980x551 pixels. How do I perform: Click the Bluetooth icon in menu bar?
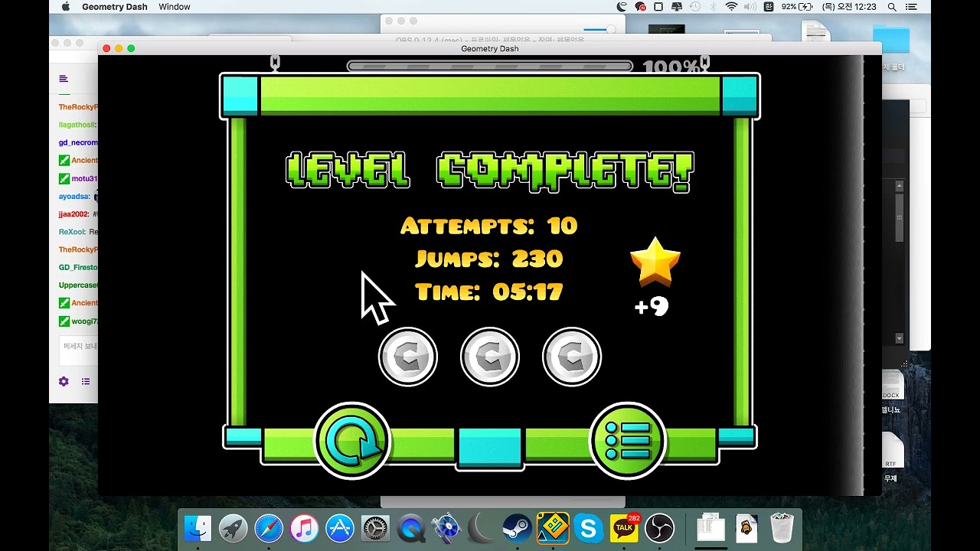click(x=714, y=7)
